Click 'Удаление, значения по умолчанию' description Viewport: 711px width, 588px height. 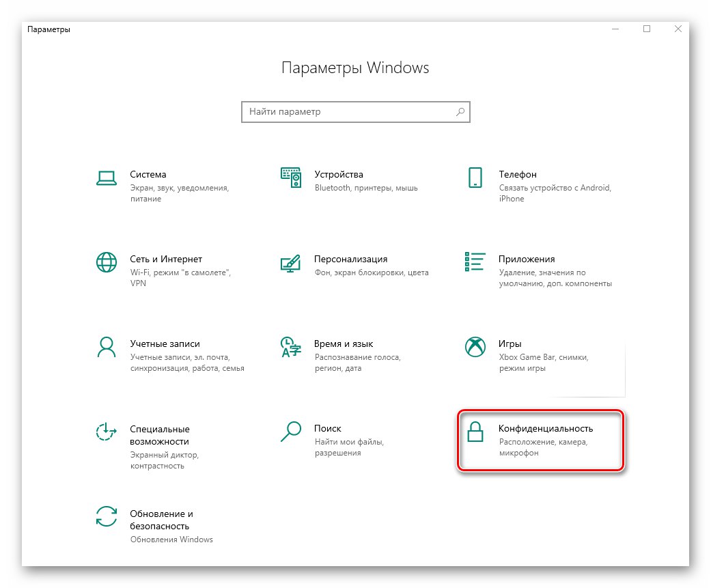[x=555, y=278]
